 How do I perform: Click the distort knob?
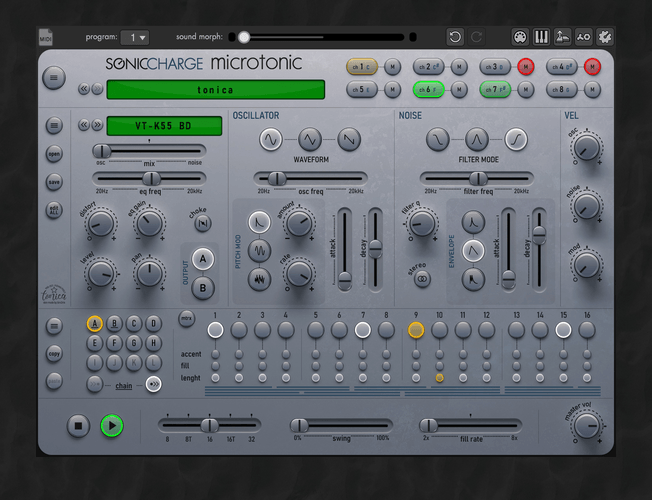coord(101,224)
